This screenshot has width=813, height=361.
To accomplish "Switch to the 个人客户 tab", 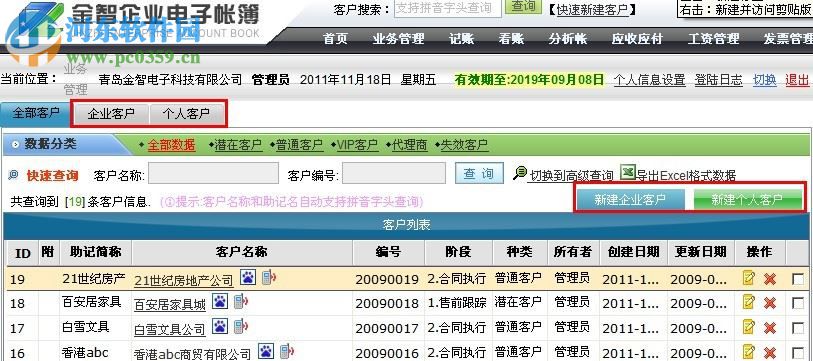I will coord(186,114).
